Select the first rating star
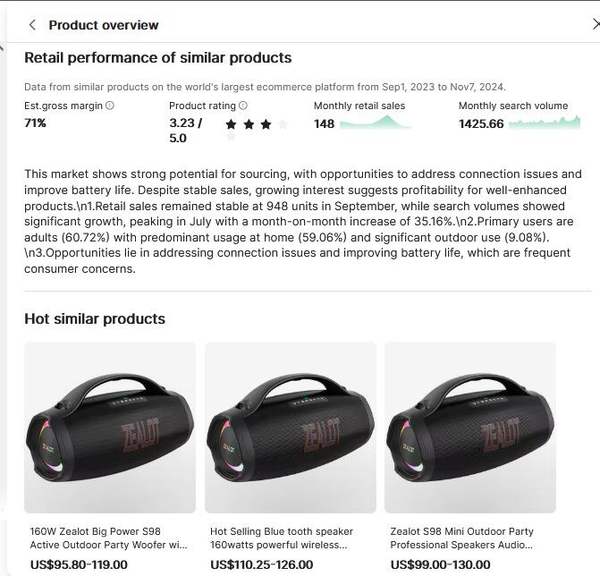The height and width of the screenshot is (576, 600). [231, 124]
